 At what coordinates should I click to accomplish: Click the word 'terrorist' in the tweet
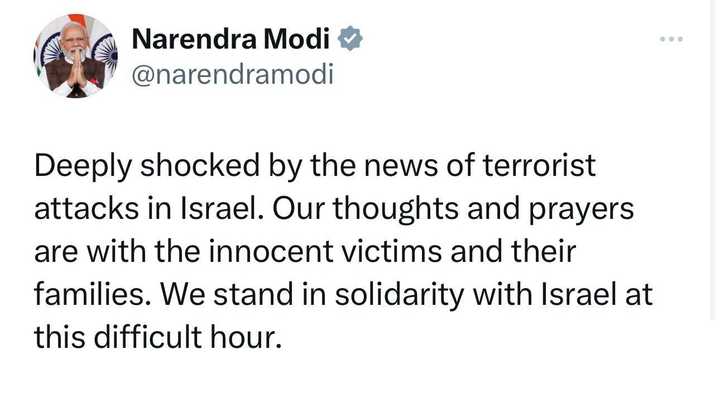(x=539, y=165)
